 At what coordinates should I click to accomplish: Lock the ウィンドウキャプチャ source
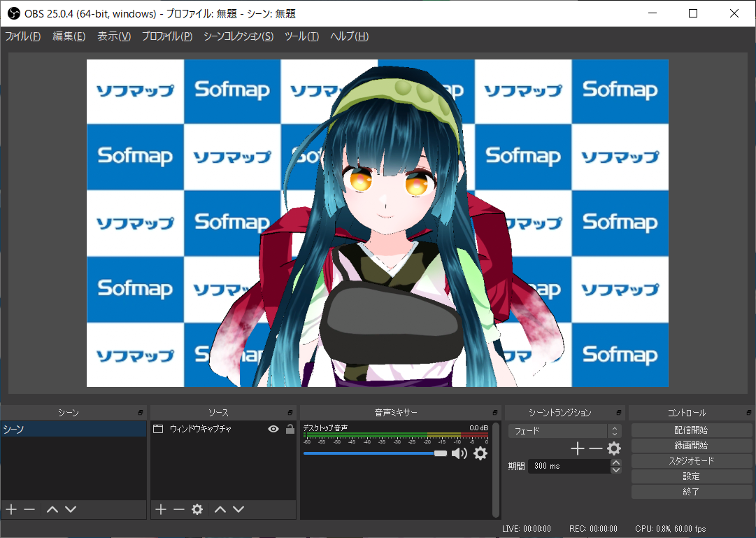[x=290, y=429]
